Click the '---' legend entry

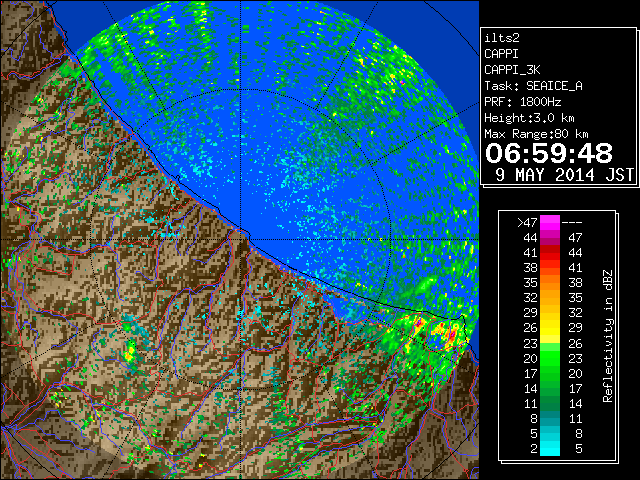coord(572,223)
